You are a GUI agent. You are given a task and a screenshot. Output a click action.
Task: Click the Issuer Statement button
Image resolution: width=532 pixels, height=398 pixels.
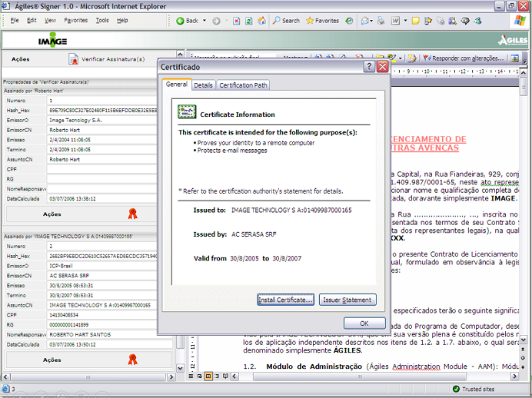point(347,300)
